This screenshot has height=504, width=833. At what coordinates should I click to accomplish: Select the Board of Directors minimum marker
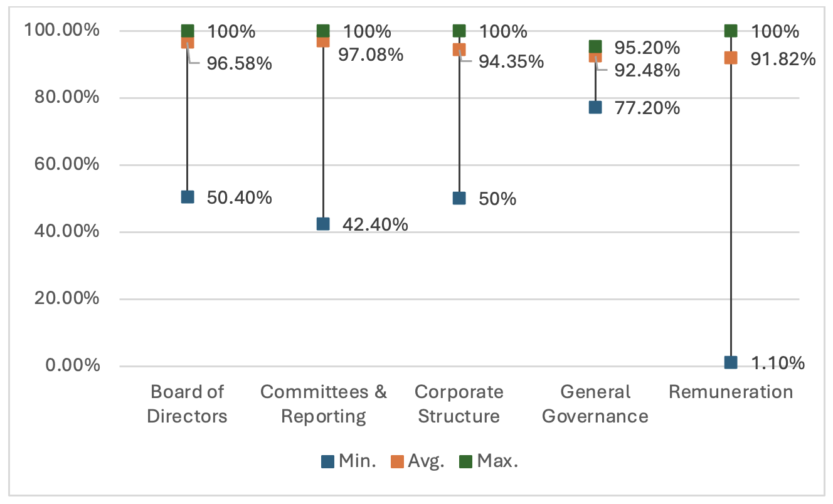pyautogui.click(x=187, y=197)
